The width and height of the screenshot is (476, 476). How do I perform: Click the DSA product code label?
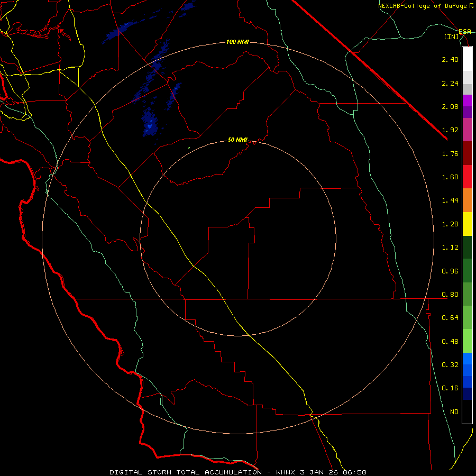[x=465, y=32]
